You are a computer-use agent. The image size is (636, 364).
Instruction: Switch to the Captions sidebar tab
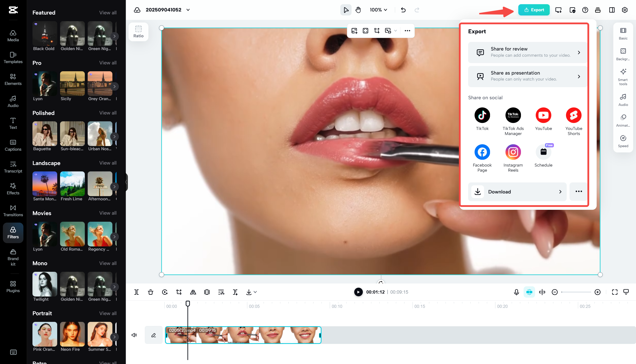[13, 145]
